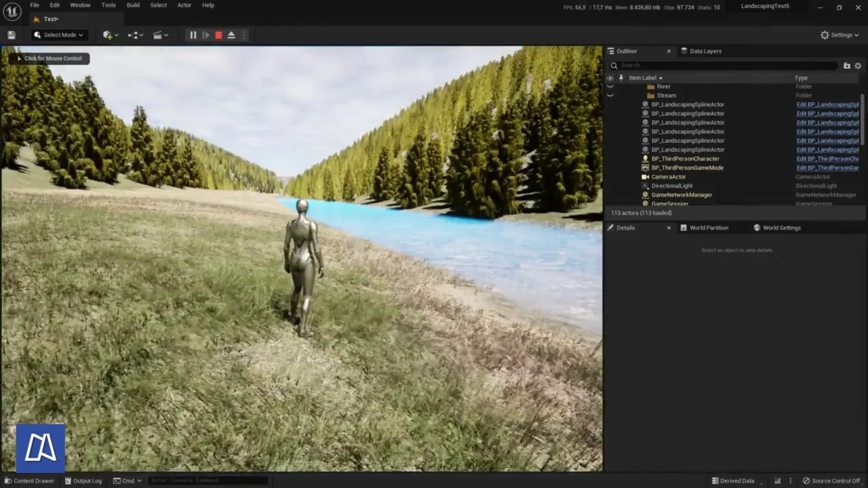The width and height of the screenshot is (868, 488).
Task: Create new folder in the Outliner
Action: tap(846, 66)
